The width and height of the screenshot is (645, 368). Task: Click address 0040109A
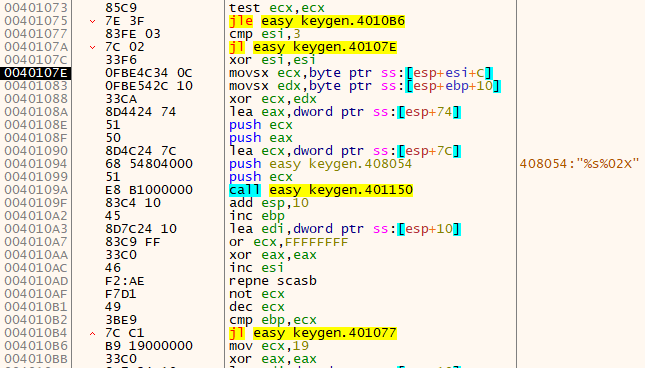coord(36,190)
